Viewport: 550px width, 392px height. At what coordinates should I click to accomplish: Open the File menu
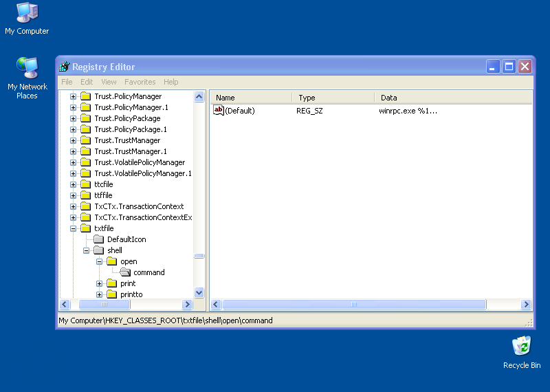[67, 82]
